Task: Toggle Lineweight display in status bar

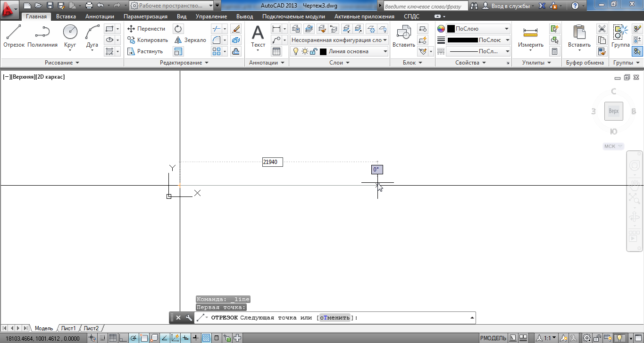Action: pos(195,338)
